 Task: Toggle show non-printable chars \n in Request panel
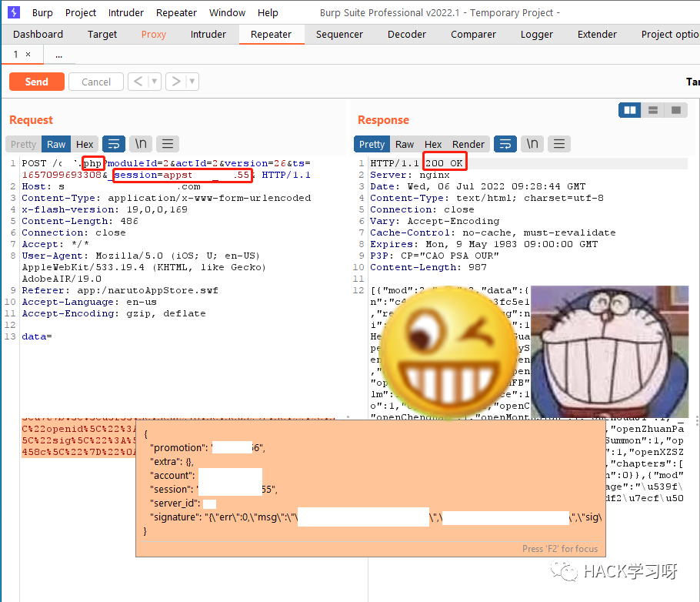[141, 144]
